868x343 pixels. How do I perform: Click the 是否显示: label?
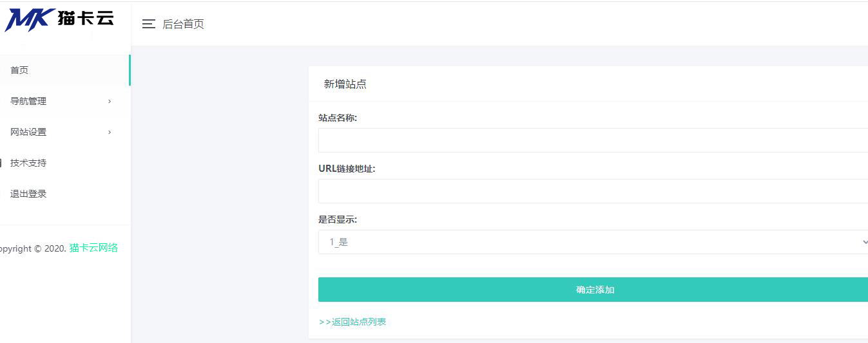coord(338,219)
